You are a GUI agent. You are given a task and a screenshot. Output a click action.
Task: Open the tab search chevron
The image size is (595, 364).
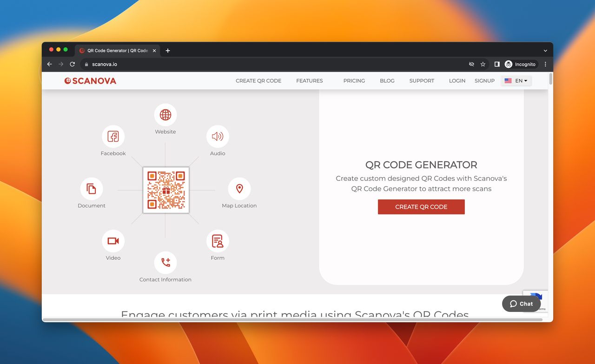tap(545, 51)
